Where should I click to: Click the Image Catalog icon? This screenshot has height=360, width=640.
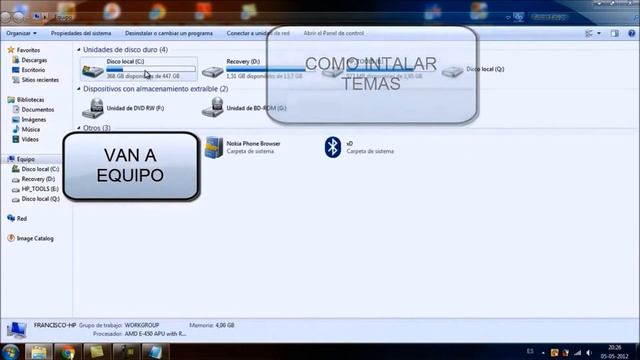tap(11, 238)
